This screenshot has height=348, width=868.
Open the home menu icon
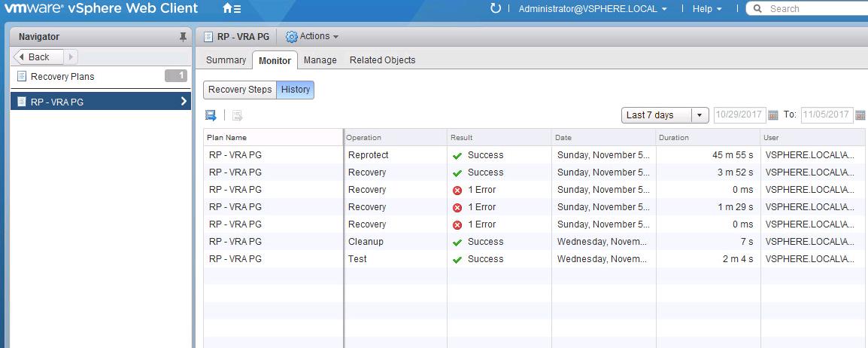231,9
